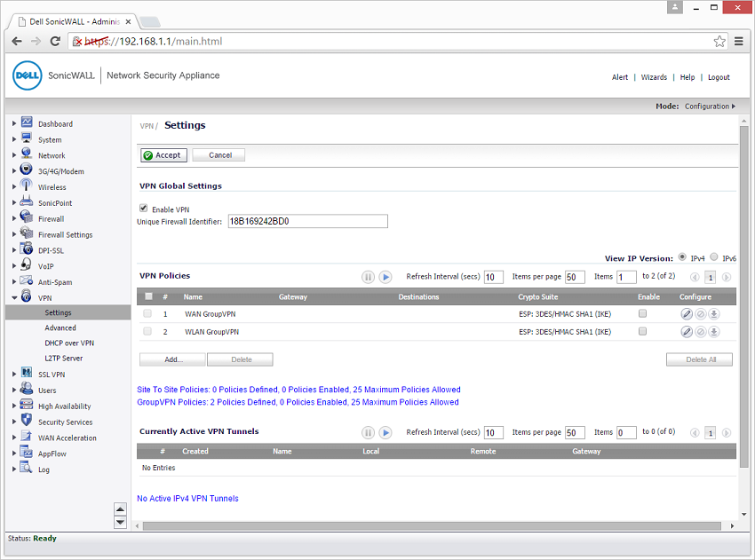The height and width of the screenshot is (560, 755).
Task: Open the Alert link
Action: click(x=620, y=77)
